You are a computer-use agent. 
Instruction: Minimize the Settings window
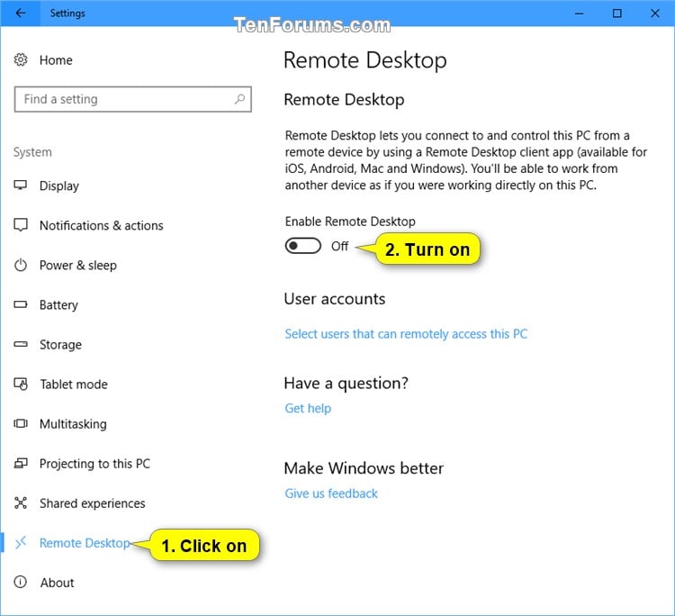coord(579,14)
